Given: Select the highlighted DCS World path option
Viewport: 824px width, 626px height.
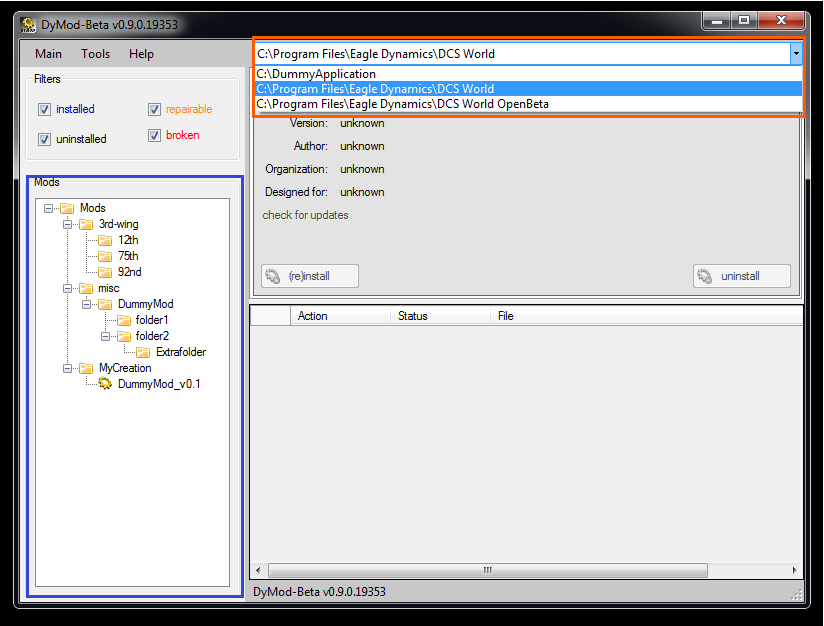Looking at the screenshot, I should [528, 89].
